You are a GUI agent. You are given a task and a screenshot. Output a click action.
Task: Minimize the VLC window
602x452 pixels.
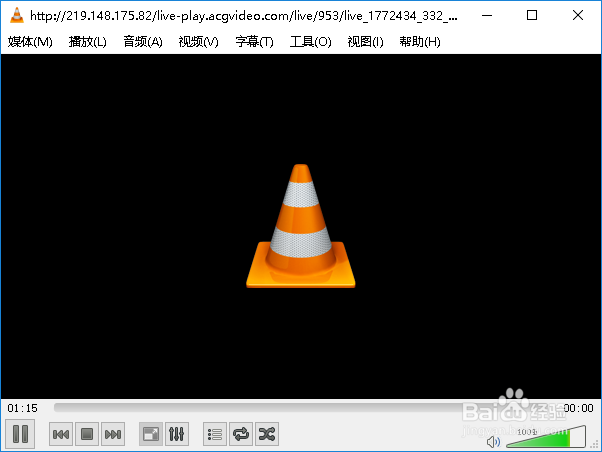[x=487, y=15]
